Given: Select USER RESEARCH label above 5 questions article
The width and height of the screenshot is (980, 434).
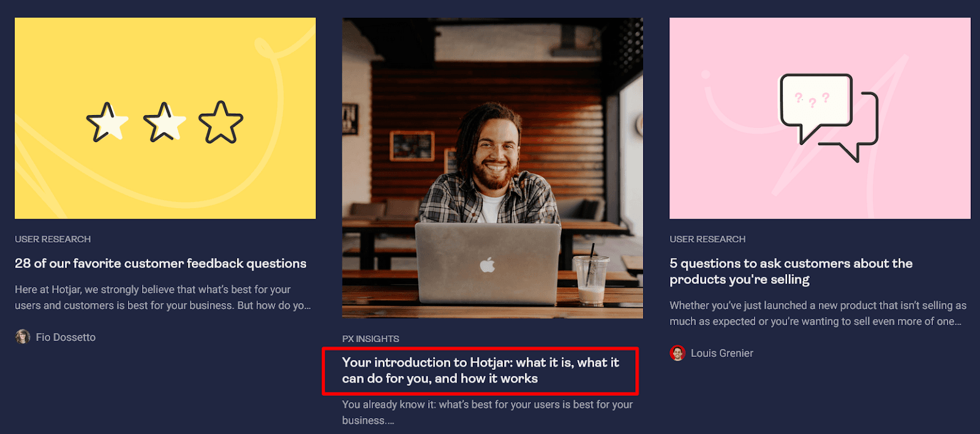Looking at the screenshot, I should pos(707,239).
